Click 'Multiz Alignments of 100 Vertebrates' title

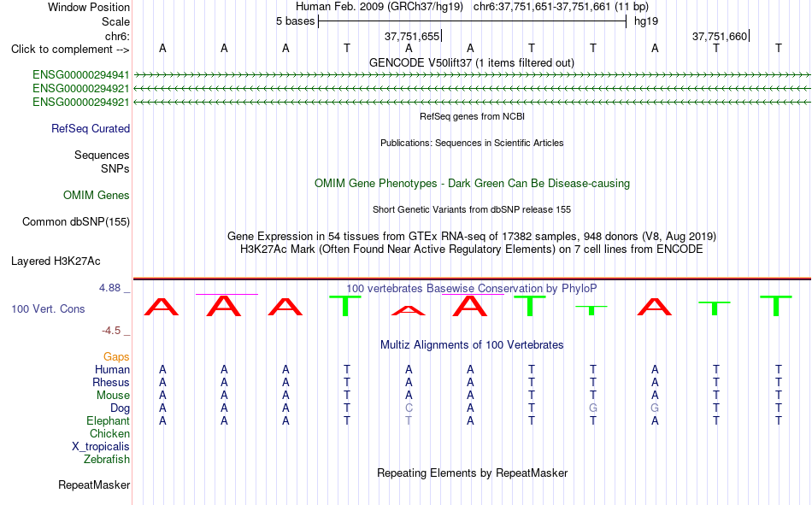(x=471, y=345)
